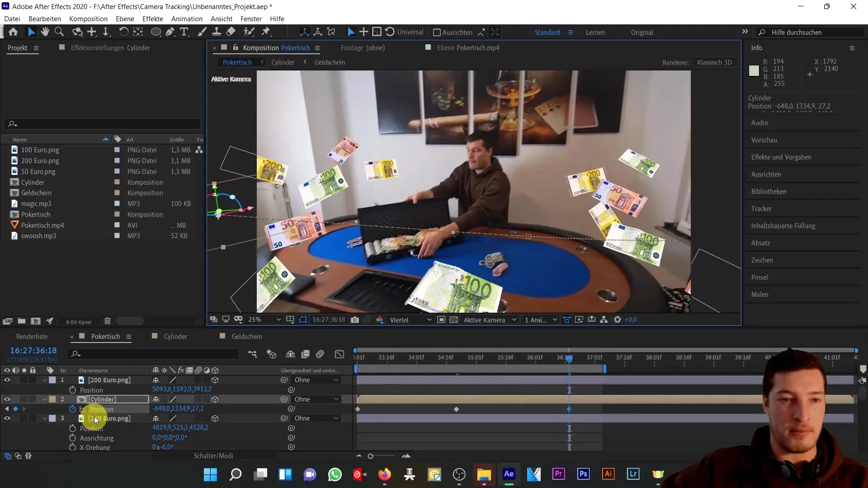Click the Graph Editor toggle icon
868x488 pixels.
[340, 354]
